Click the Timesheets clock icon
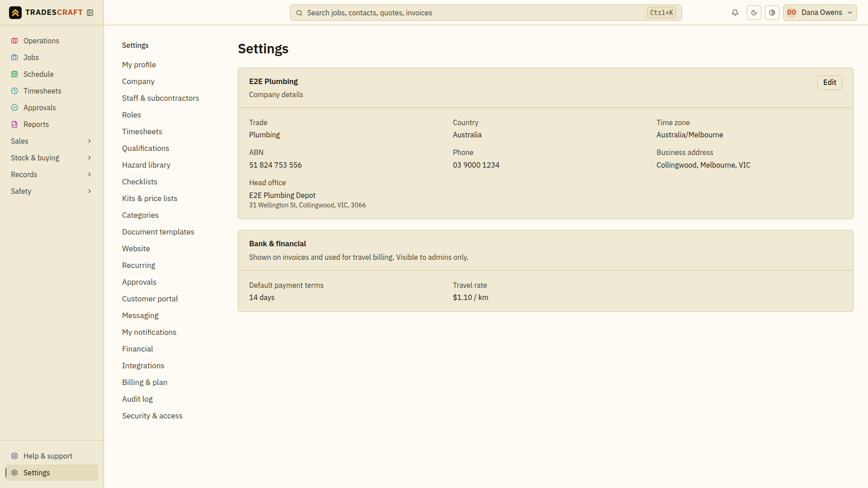The height and width of the screenshot is (488, 868). tap(14, 91)
